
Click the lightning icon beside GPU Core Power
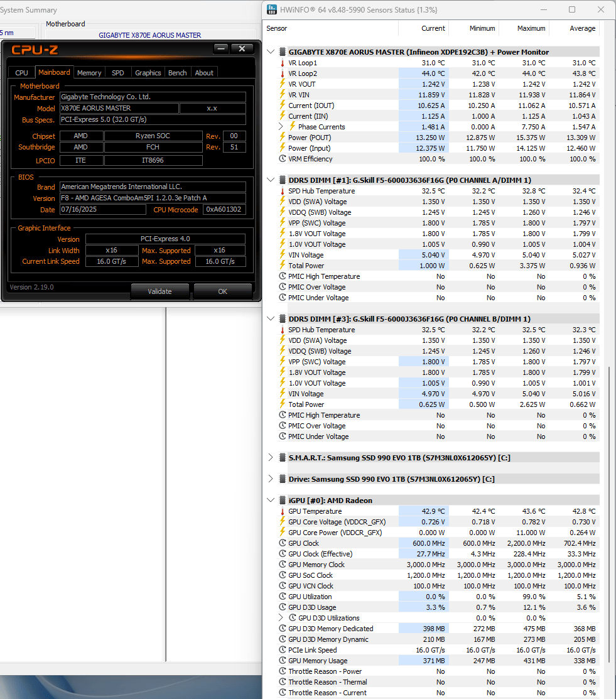[x=282, y=533]
